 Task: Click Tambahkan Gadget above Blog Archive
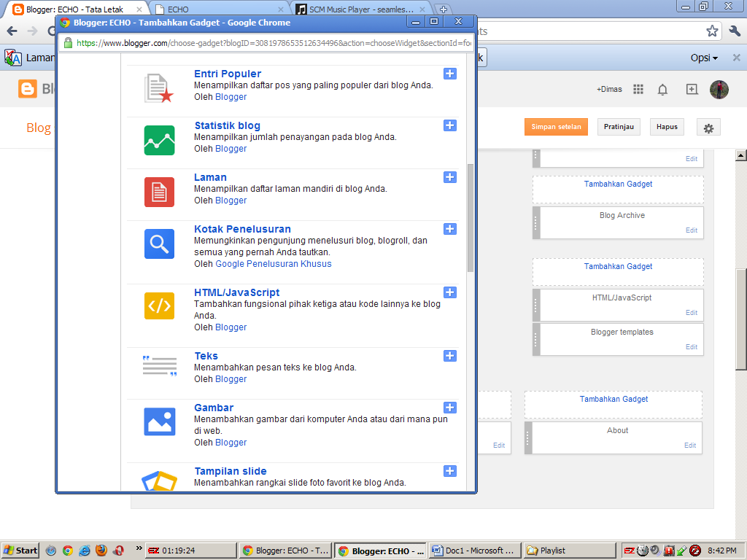pyautogui.click(x=619, y=184)
